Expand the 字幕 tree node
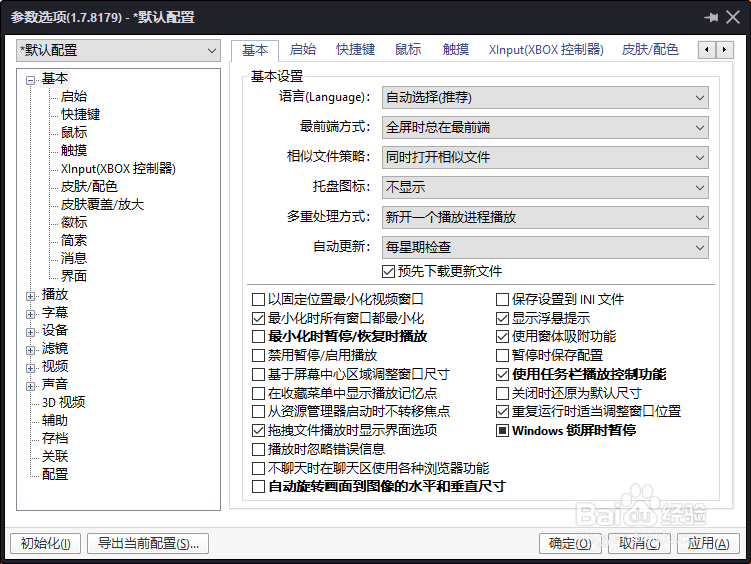This screenshot has height=564, width=751. click(30, 315)
